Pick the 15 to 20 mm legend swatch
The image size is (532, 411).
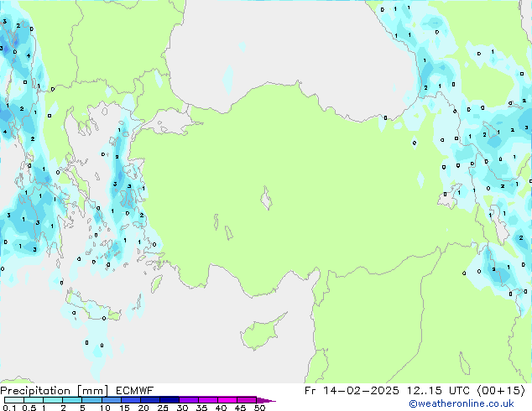(131, 400)
